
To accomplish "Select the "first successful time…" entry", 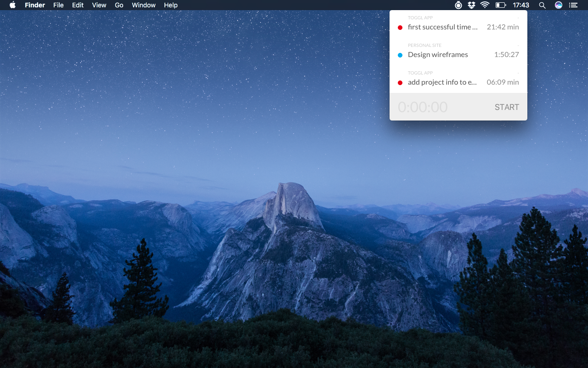I will point(442,27).
